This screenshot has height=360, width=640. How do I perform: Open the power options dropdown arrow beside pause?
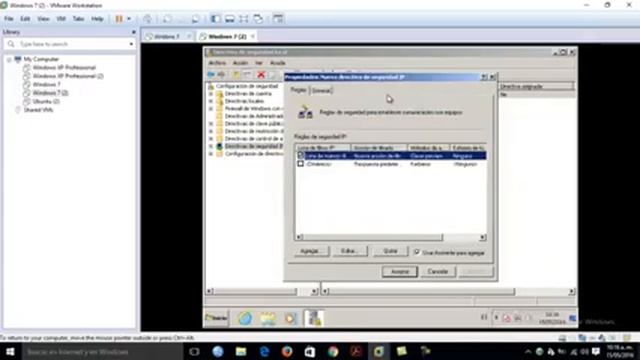click(129, 19)
